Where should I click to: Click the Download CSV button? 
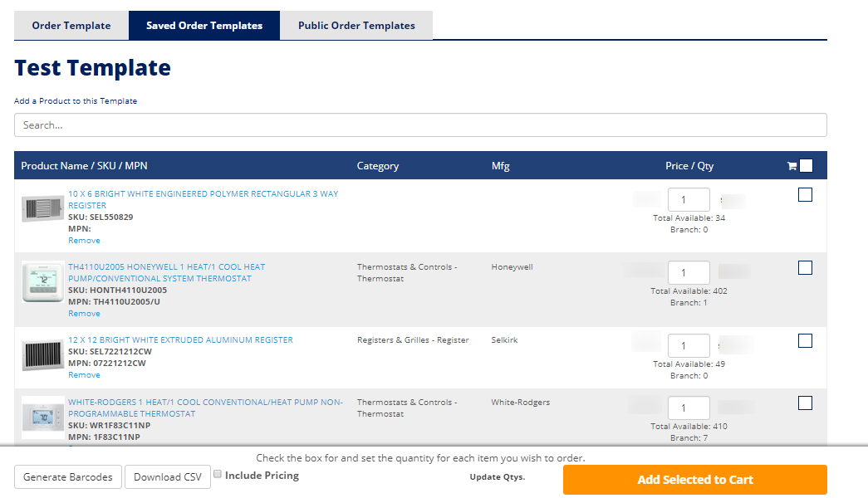pos(168,477)
